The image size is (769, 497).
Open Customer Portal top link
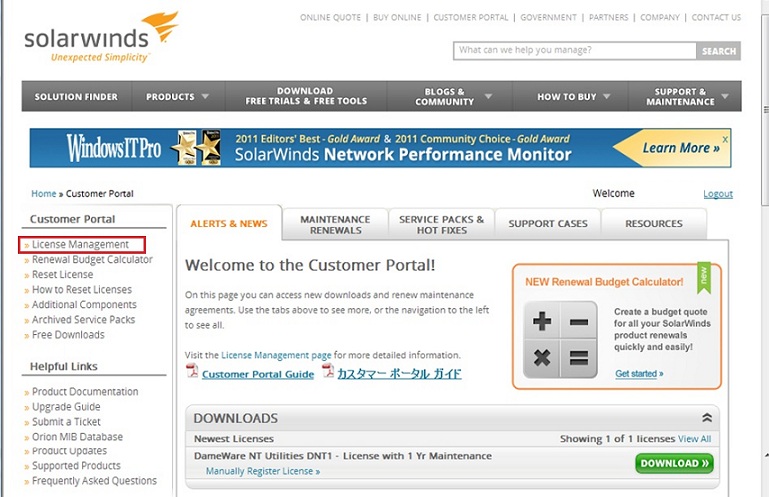point(471,17)
